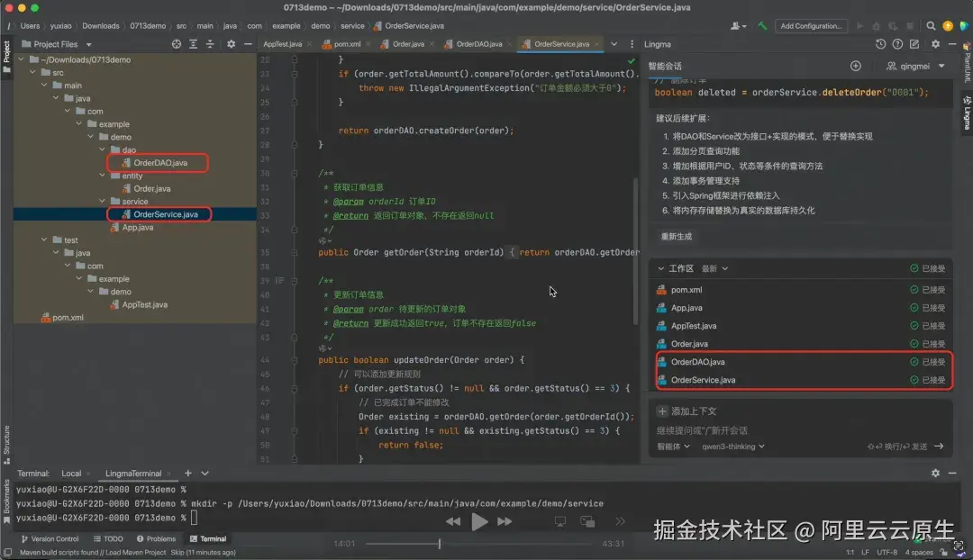Screen dimensions: 973x560
Task: Collapse the test folder in tree
Action: click(x=44, y=240)
